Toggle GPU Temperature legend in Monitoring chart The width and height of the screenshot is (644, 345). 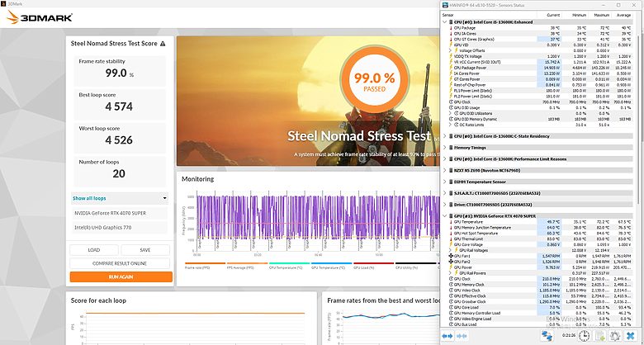[x=331, y=266]
